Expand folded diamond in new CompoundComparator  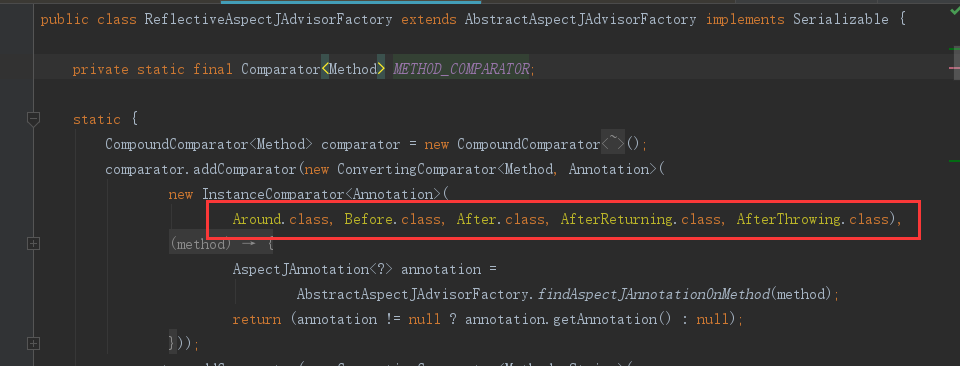[x=613, y=144]
